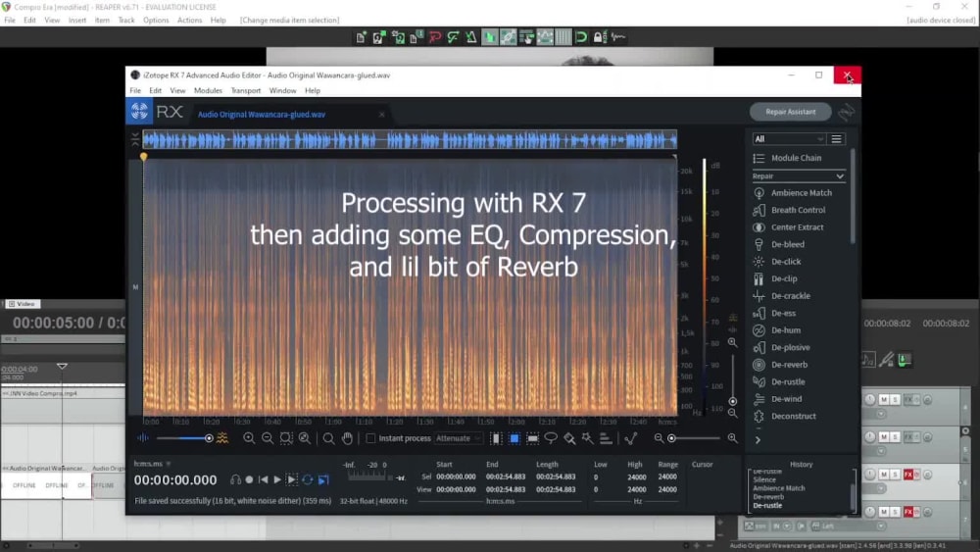Select the harmonics selection tool
The width and height of the screenshot is (980, 552).
pyautogui.click(x=606, y=438)
